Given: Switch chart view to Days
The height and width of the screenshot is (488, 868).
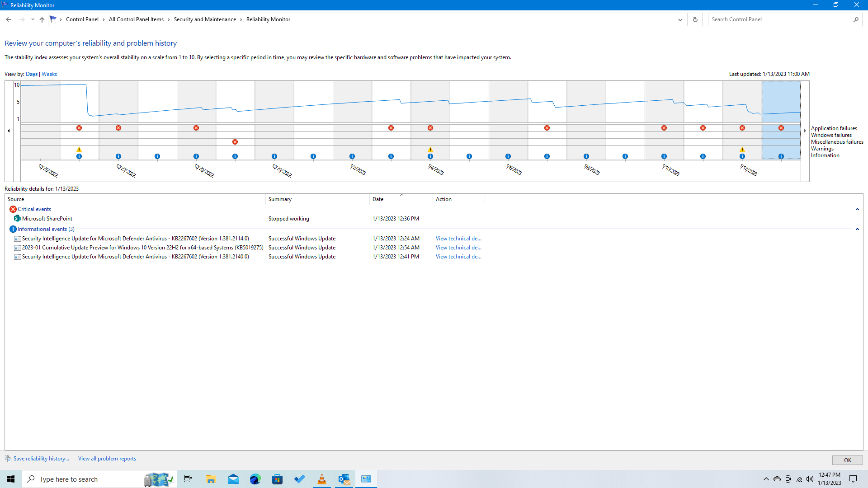Looking at the screenshot, I should tap(32, 74).
